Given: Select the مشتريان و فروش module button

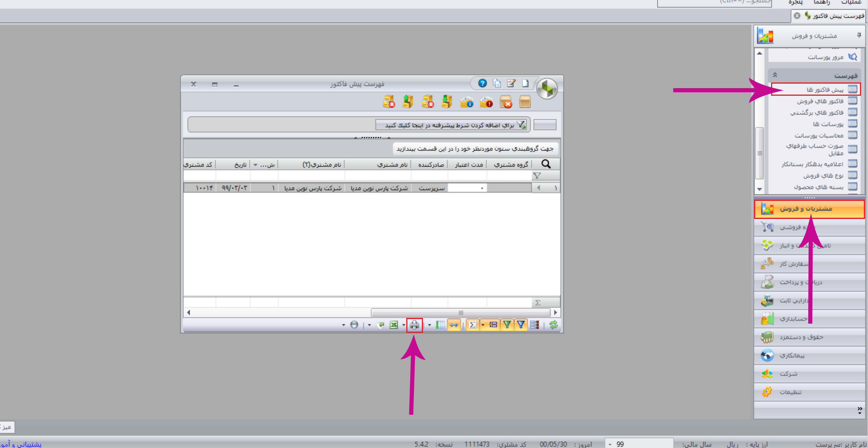Looking at the screenshot, I should click(x=809, y=209).
